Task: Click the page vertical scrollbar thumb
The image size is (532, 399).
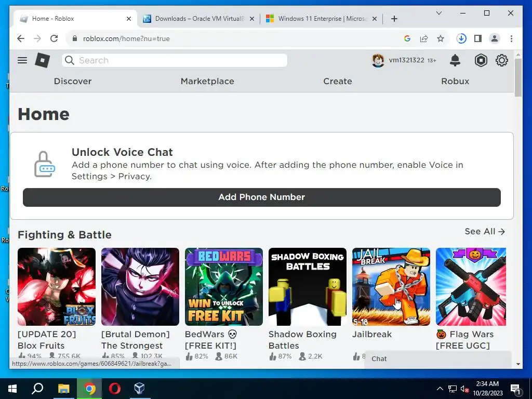Action: [x=518, y=78]
